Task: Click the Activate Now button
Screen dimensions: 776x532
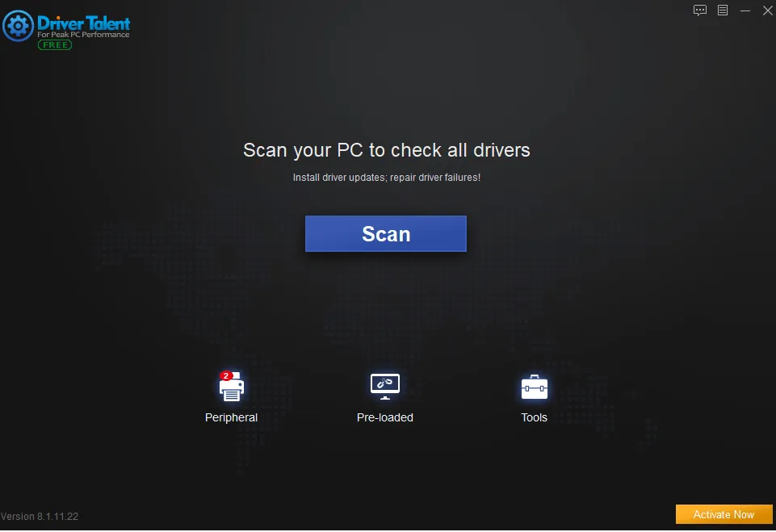Action: click(724, 514)
